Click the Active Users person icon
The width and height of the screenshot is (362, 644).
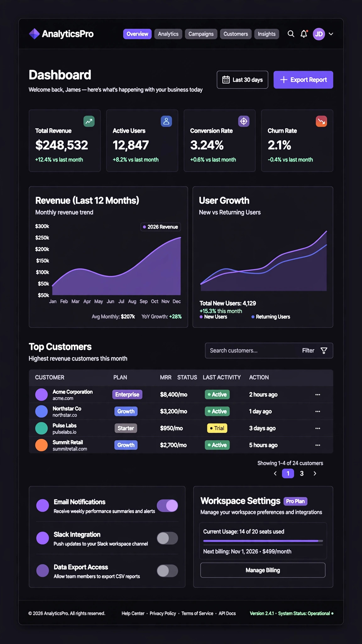(x=166, y=121)
